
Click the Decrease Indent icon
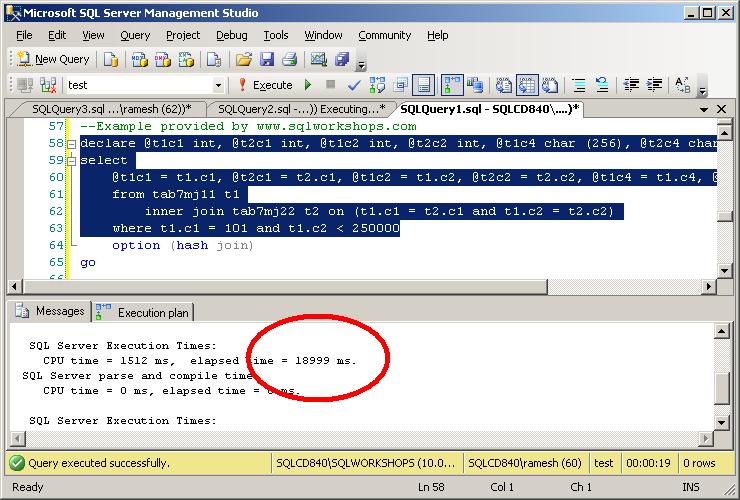[631, 85]
